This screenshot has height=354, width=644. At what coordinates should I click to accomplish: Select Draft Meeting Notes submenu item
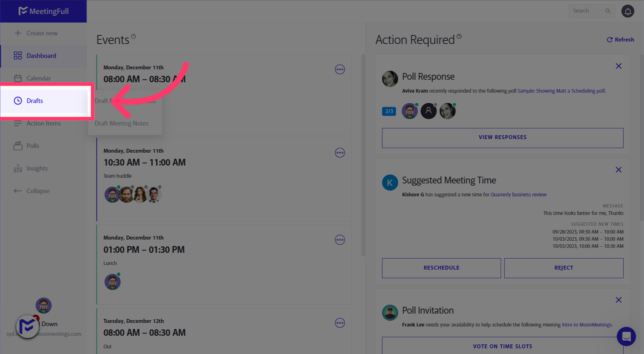pos(121,123)
